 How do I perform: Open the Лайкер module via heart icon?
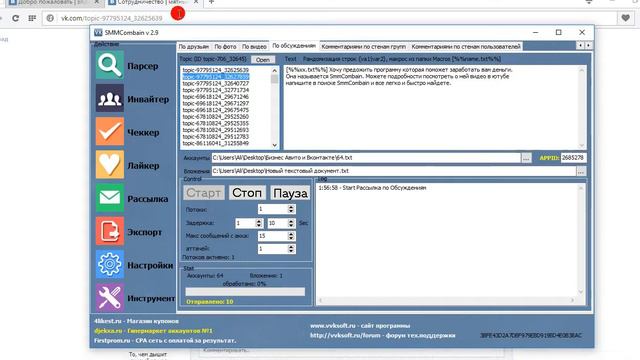click(110, 165)
